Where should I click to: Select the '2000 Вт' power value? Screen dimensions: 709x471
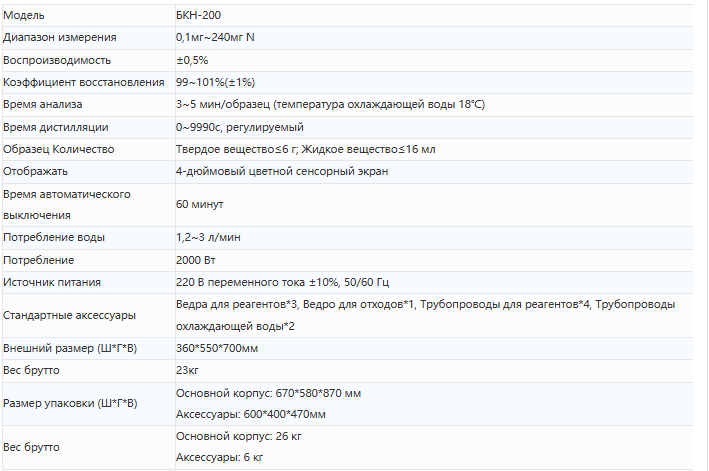(x=195, y=259)
